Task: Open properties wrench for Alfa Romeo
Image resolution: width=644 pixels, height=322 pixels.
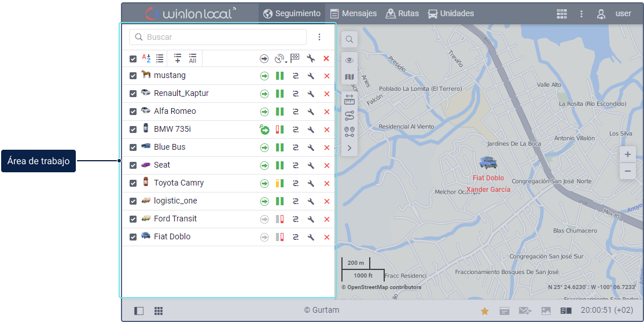Action: tap(311, 112)
